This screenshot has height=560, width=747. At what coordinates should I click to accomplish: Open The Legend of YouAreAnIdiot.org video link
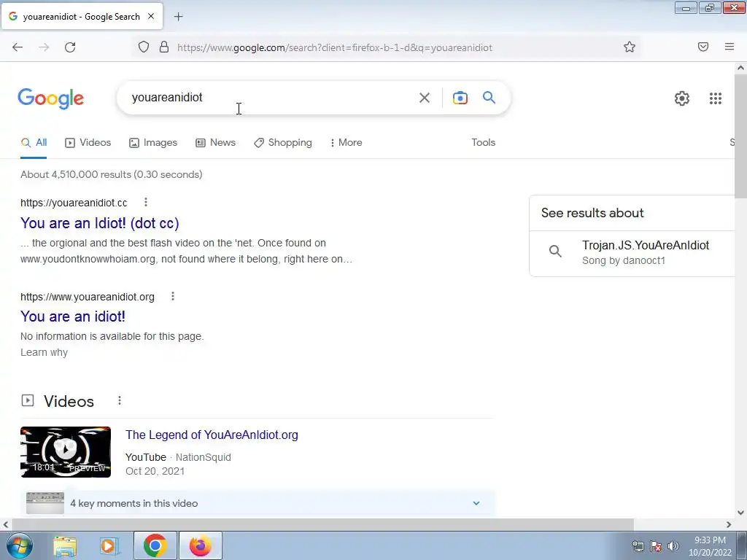212,435
